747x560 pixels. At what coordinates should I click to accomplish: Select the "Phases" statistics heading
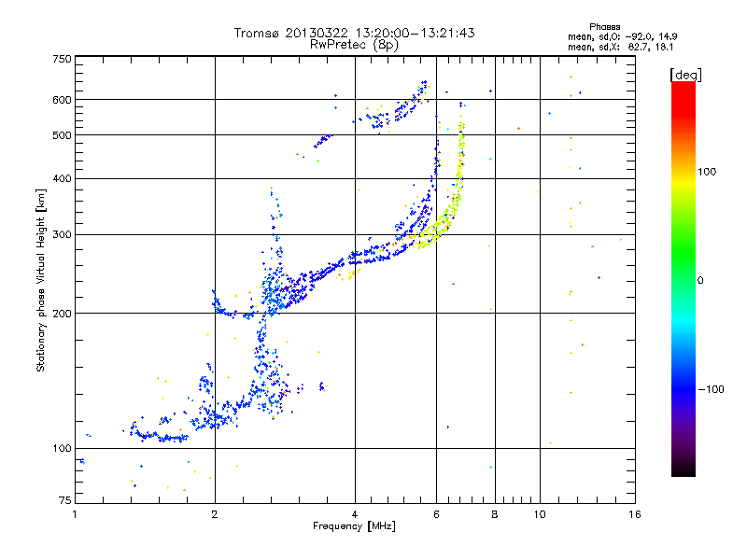(x=604, y=27)
